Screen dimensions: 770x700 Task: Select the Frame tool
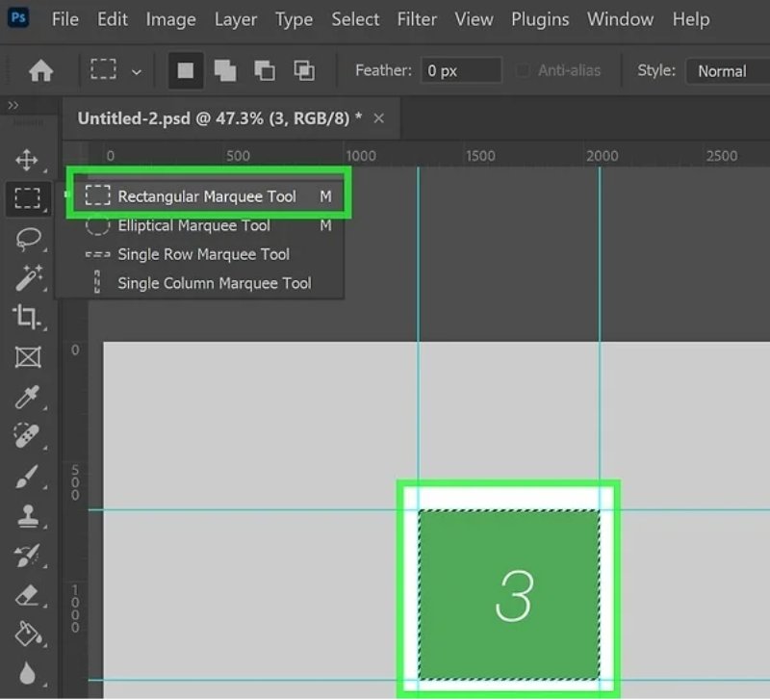point(28,357)
